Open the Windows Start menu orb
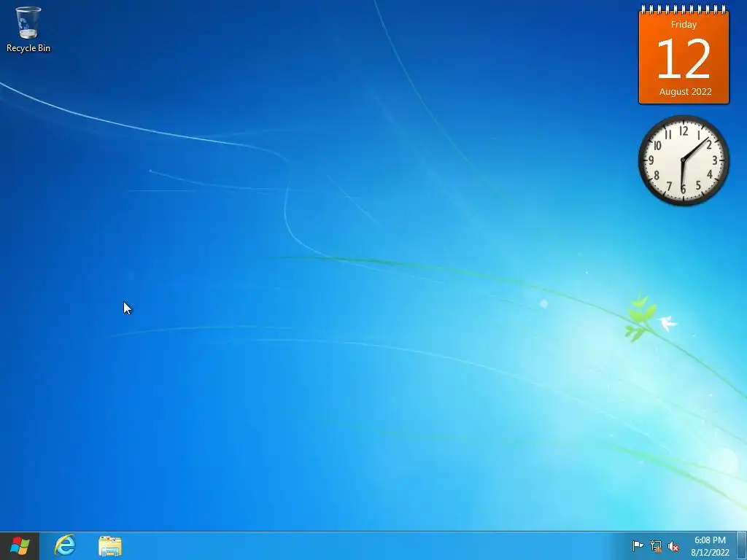This screenshot has width=747, height=560. coord(20,545)
